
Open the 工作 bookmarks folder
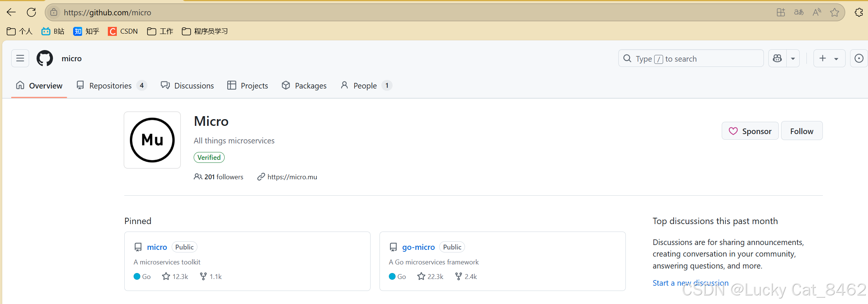tap(160, 31)
